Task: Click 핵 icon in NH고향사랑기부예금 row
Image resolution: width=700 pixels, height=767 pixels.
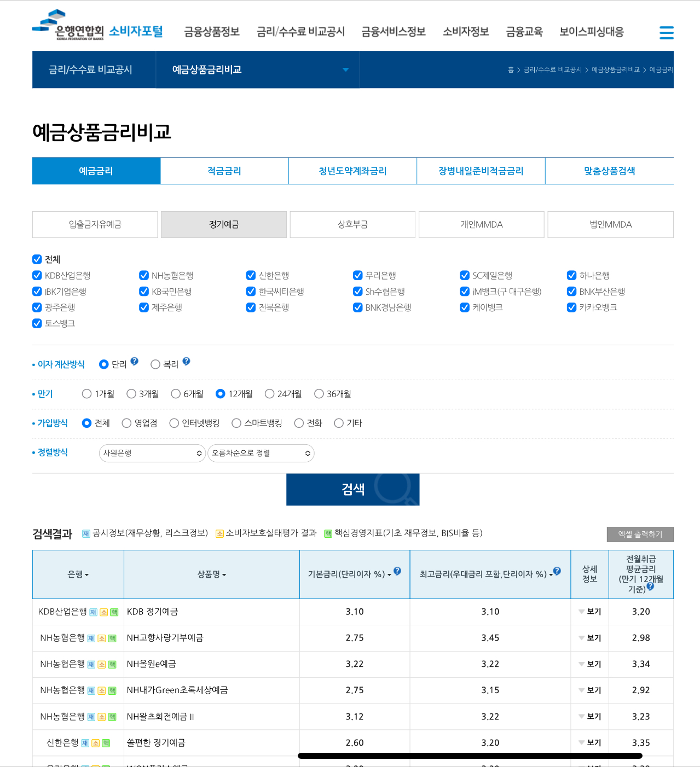Action: tap(112, 638)
